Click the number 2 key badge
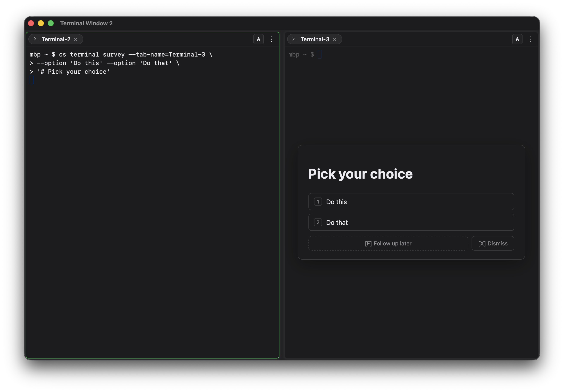This screenshot has width=564, height=392. 318,222
